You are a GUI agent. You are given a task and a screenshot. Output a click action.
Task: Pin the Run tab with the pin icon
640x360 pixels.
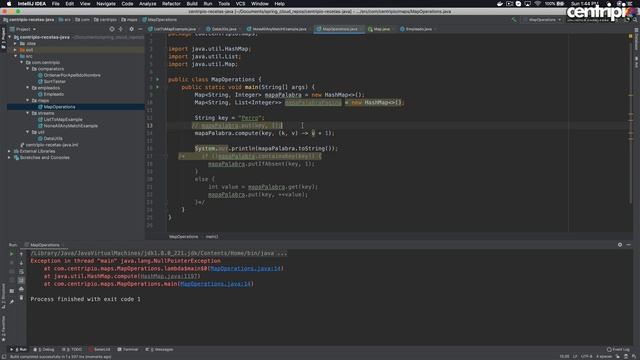coord(11,302)
